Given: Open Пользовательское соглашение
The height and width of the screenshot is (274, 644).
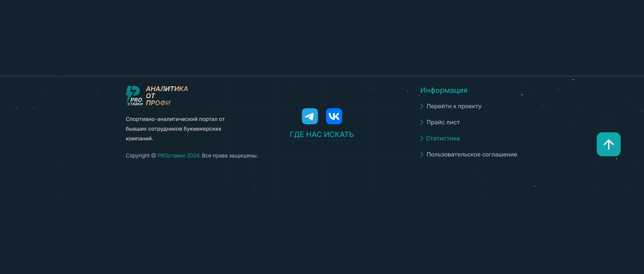Looking at the screenshot, I should (x=472, y=154).
